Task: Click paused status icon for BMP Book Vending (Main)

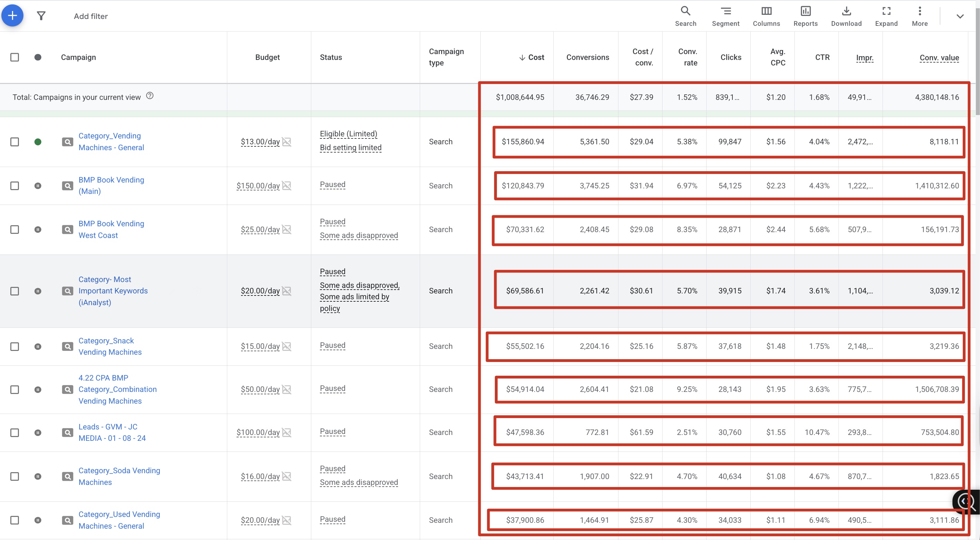Action: click(x=38, y=186)
